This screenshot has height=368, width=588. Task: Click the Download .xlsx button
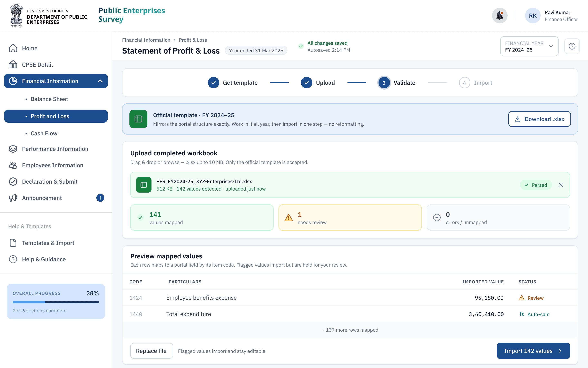tap(540, 119)
